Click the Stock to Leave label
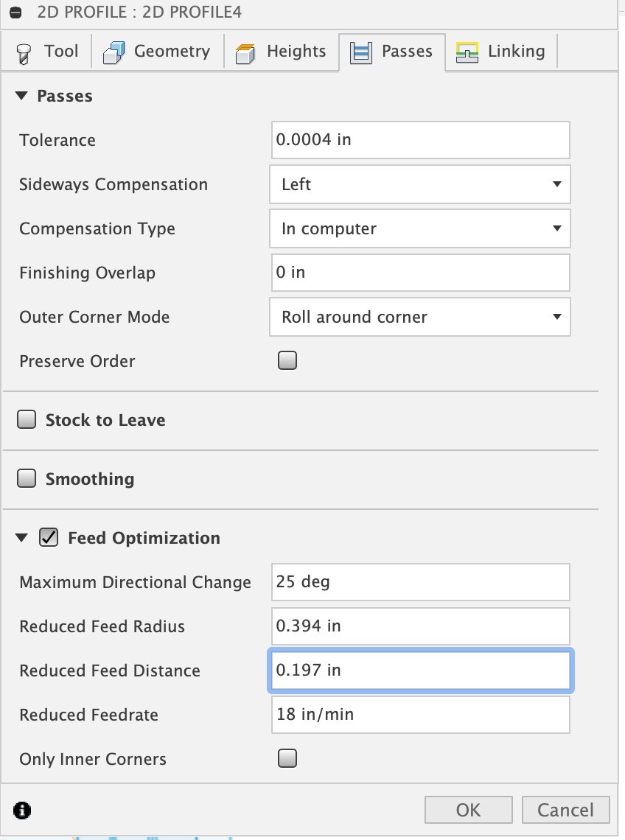Viewport: 625px width, 840px height. pos(105,420)
